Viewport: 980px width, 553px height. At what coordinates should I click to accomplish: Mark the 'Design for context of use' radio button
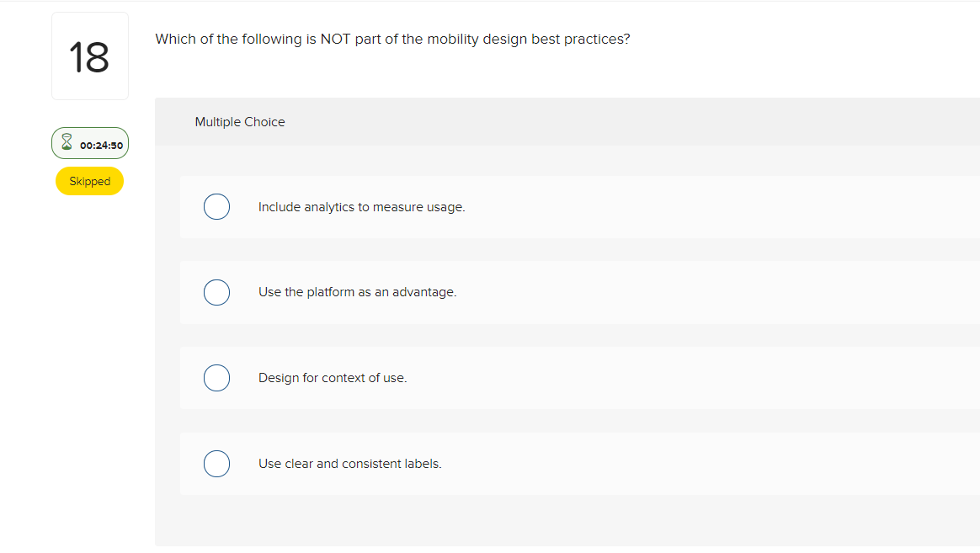click(x=216, y=378)
